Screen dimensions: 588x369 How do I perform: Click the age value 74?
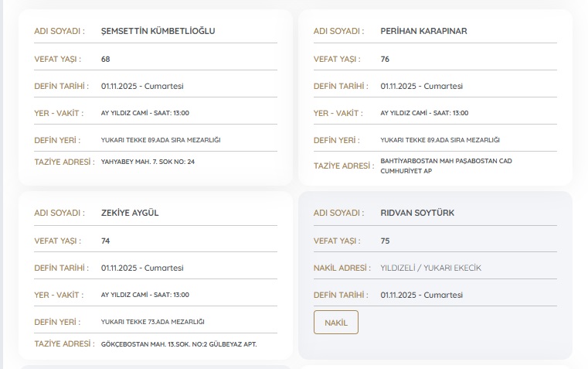pos(106,241)
